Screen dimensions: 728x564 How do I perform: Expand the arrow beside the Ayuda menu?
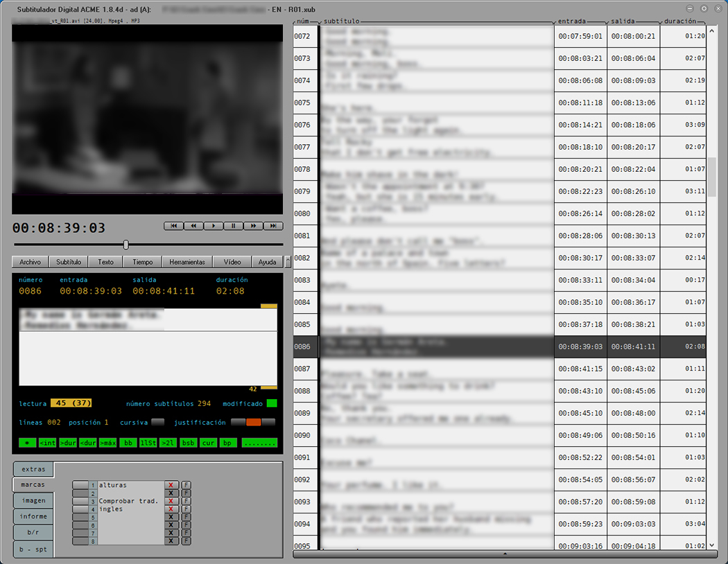288,262
